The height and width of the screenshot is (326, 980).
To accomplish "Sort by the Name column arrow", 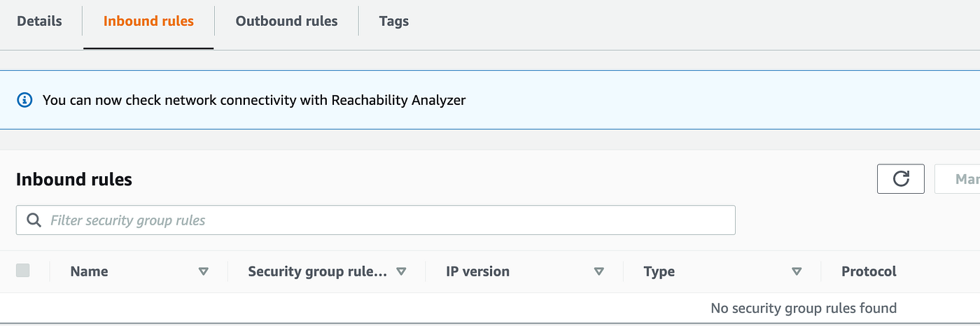I will [204, 271].
